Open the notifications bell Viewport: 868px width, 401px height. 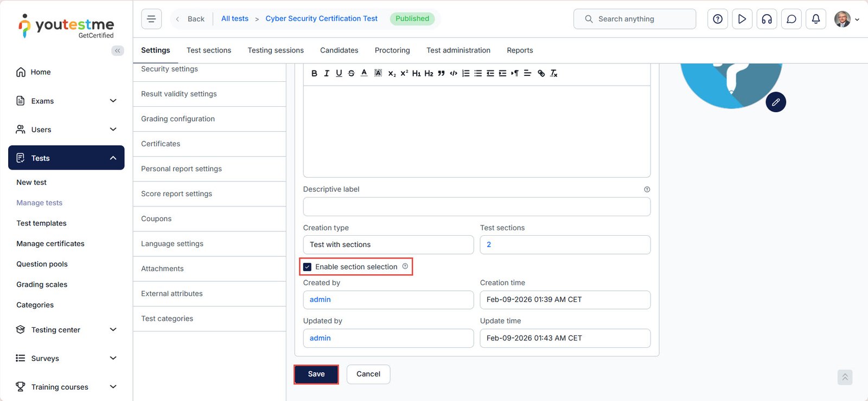tap(815, 19)
